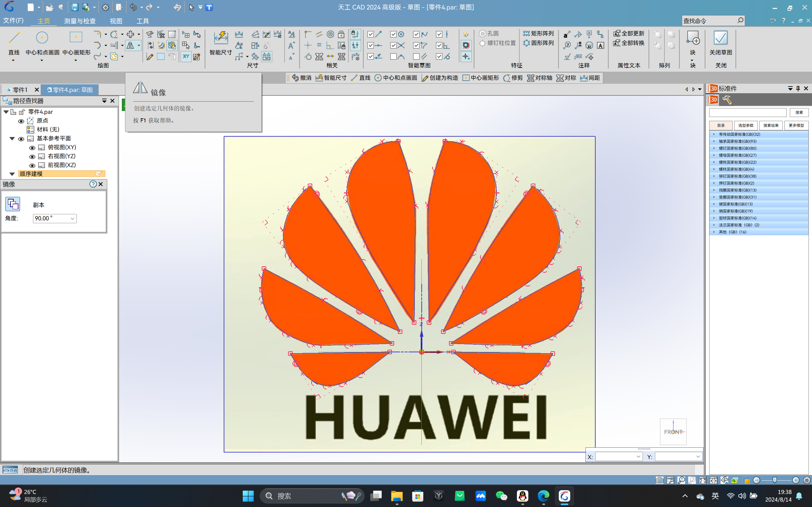Switch to the Measure & Inspect (测量与检查) tab

click(80, 21)
